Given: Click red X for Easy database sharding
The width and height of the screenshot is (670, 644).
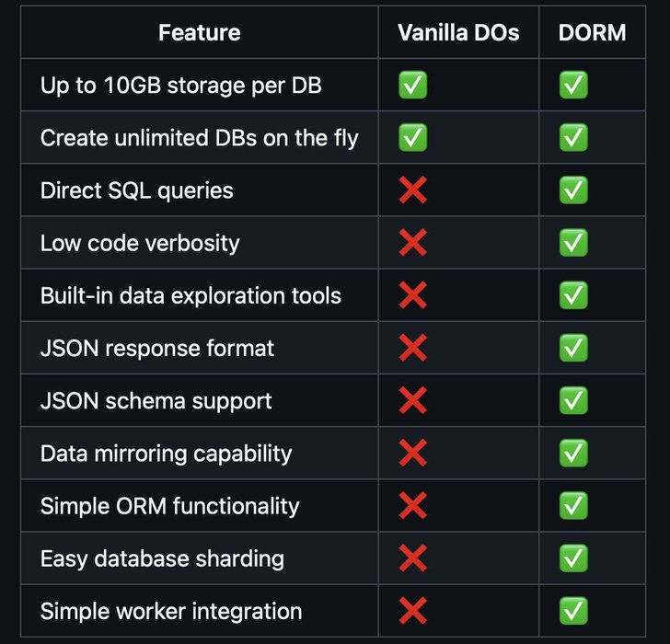Looking at the screenshot, I should point(412,558).
